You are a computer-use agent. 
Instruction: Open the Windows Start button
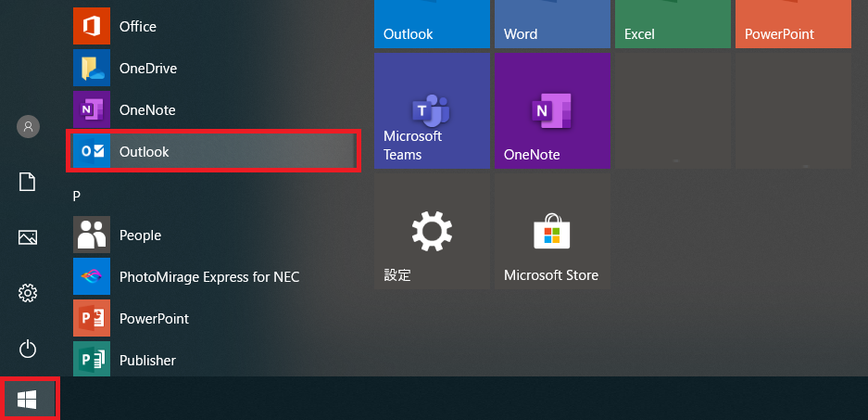point(27,399)
